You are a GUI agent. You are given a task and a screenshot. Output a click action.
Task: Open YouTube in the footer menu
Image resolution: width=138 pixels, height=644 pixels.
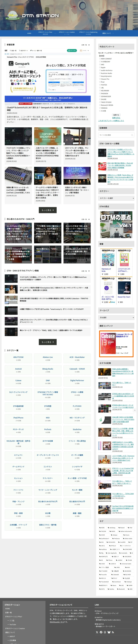pyautogui.click(x=13, y=624)
